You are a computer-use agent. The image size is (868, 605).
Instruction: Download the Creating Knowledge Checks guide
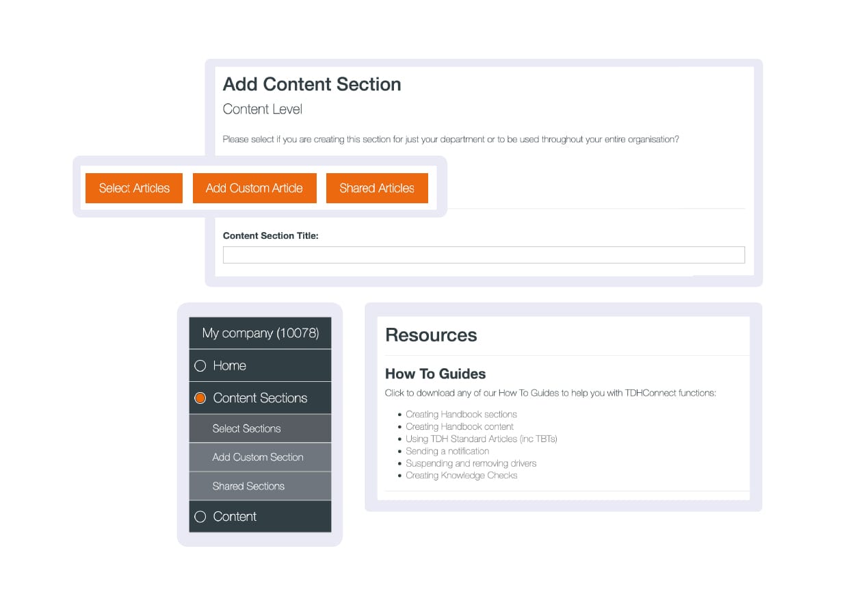point(461,476)
